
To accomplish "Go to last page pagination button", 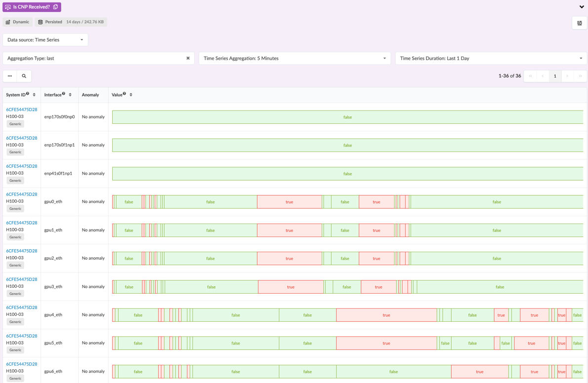I will click(x=580, y=76).
